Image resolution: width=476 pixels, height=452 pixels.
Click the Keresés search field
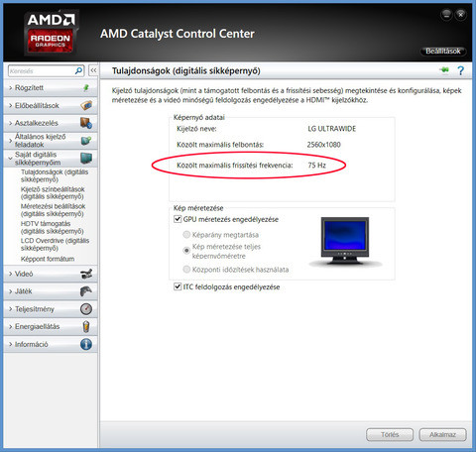click(x=42, y=70)
